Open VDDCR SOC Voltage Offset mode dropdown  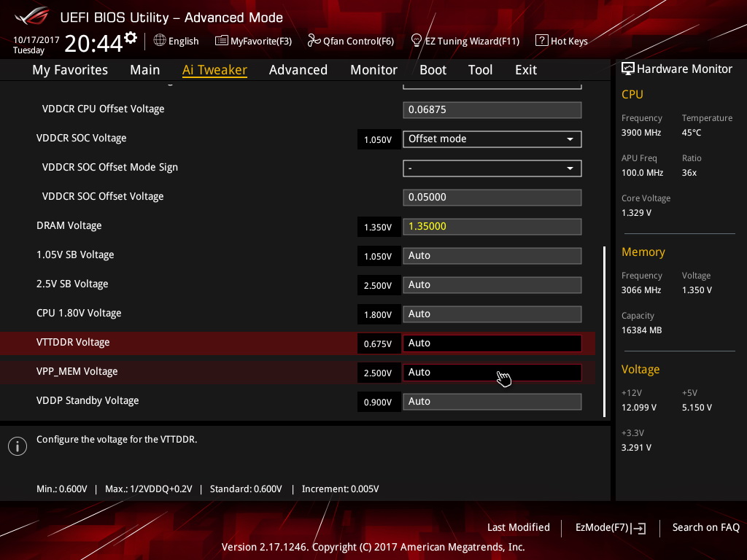click(492, 139)
